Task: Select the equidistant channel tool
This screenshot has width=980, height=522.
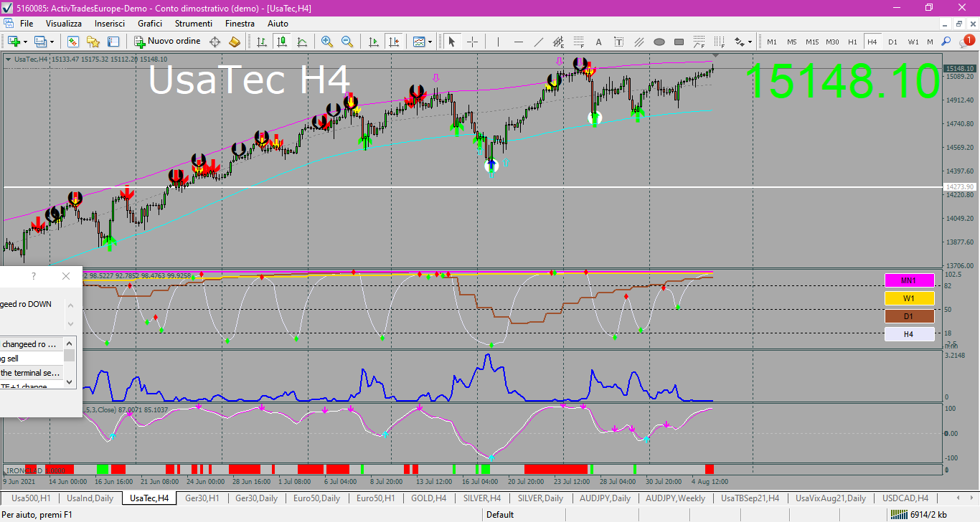Action: pyautogui.click(x=559, y=42)
